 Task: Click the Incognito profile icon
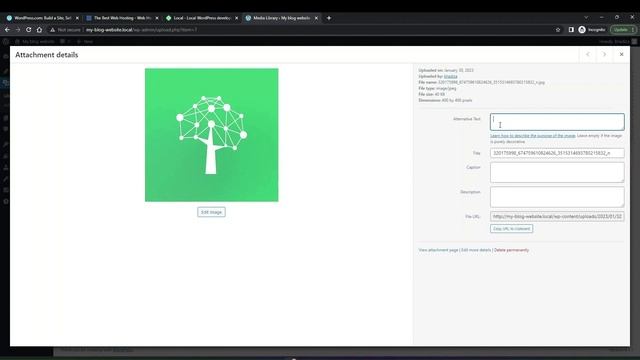pos(582,30)
